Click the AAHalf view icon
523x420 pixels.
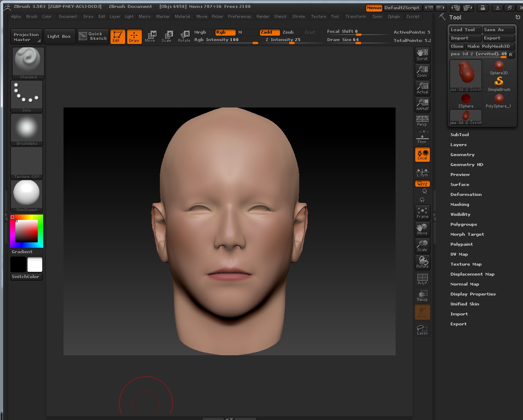coord(422,104)
